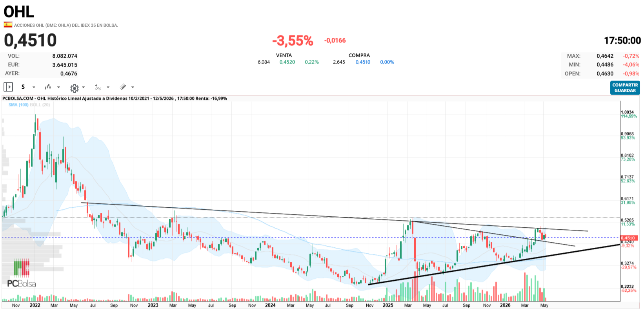Click the candlestick chart type icon

[48, 87]
